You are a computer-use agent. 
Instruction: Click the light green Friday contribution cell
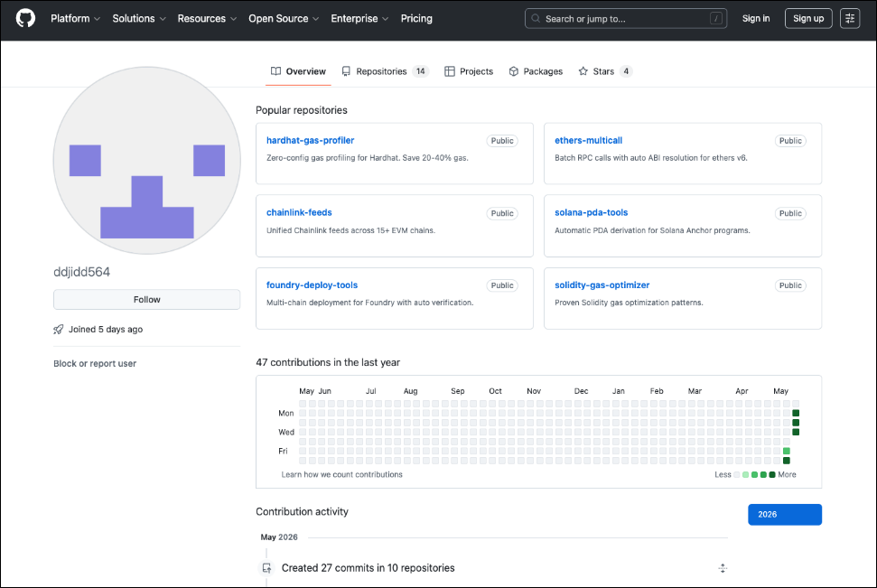pos(787,451)
